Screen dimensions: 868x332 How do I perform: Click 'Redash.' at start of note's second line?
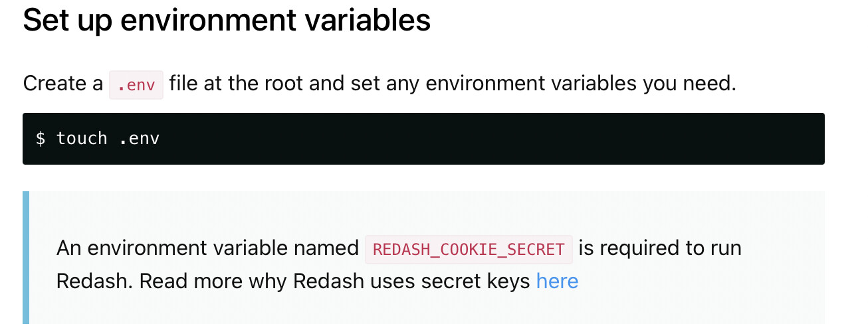click(x=95, y=281)
